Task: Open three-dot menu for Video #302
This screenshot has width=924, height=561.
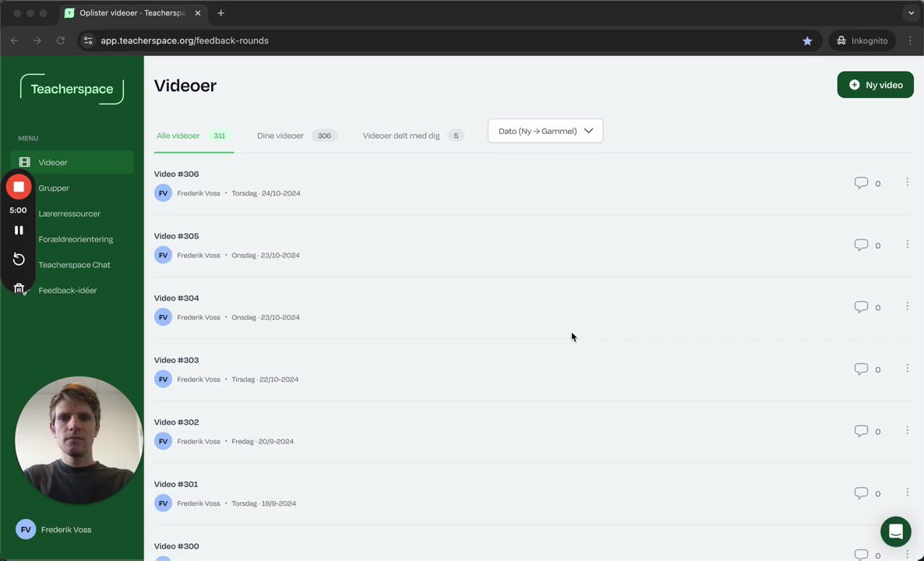Action: pos(908,430)
